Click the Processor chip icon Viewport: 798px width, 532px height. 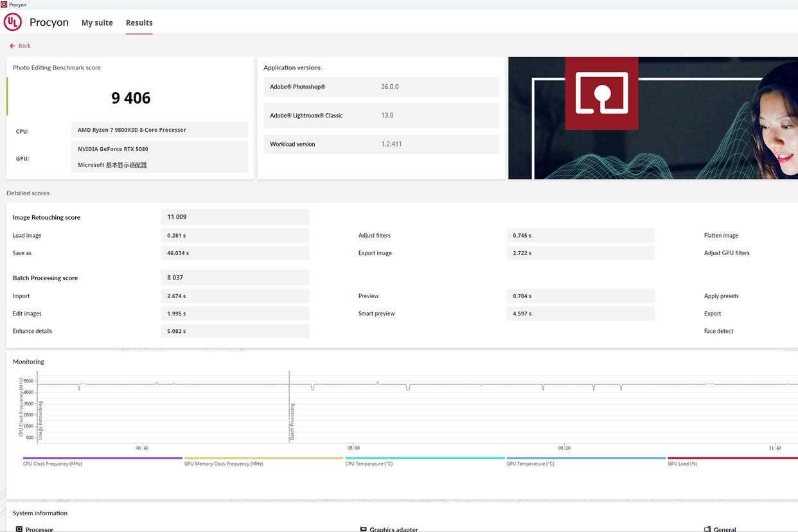(x=19, y=529)
